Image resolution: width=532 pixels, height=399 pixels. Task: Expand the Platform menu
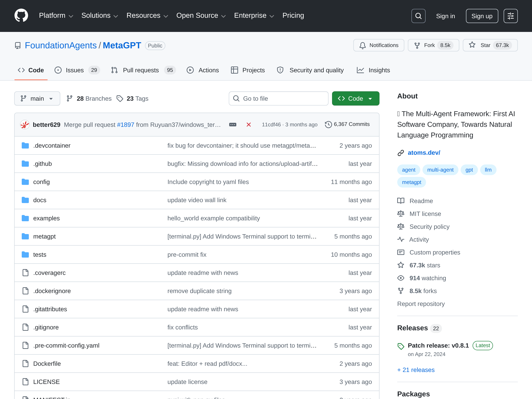click(x=56, y=16)
